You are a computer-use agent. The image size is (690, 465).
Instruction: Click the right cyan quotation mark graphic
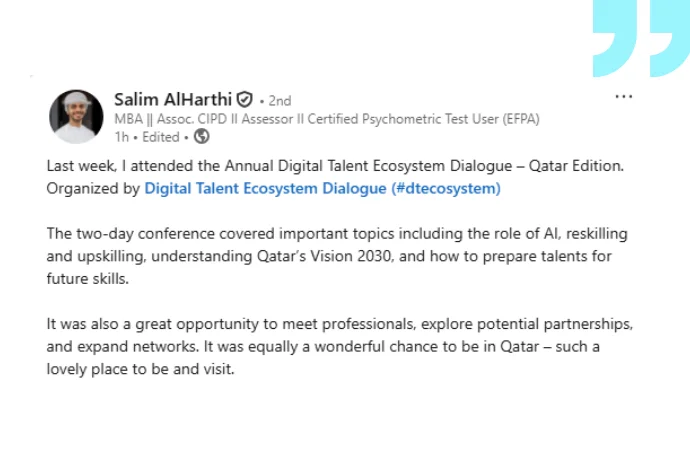pyautogui.click(x=669, y=38)
